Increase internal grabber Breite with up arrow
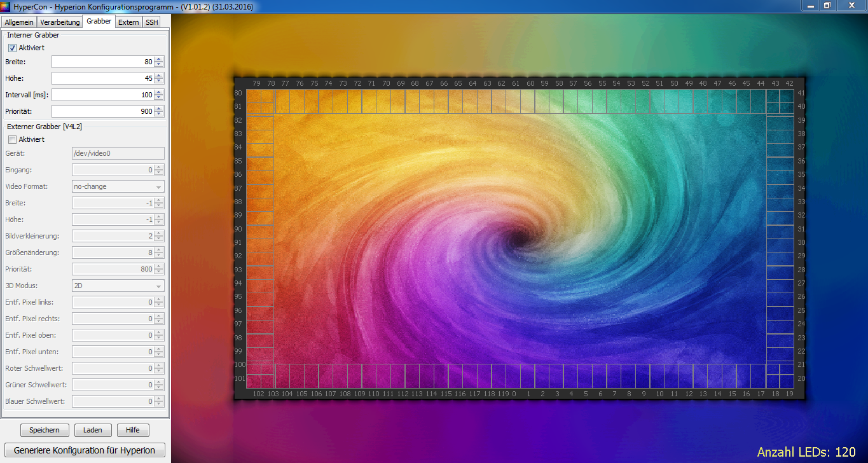Screen dimensions: 868x463 click(159, 59)
